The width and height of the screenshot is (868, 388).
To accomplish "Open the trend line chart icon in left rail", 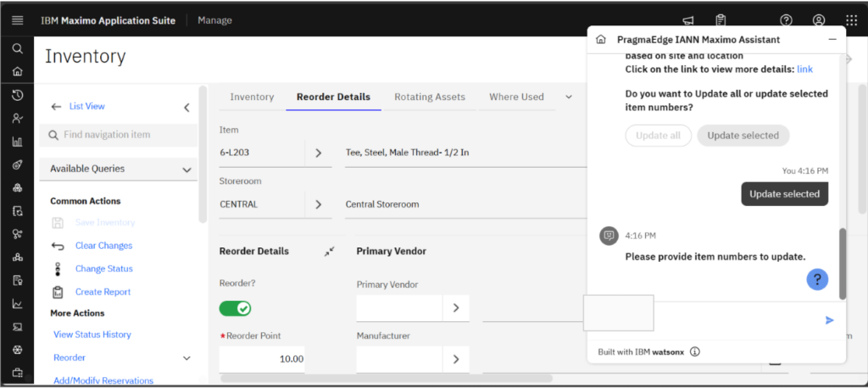I will click(17, 303).
